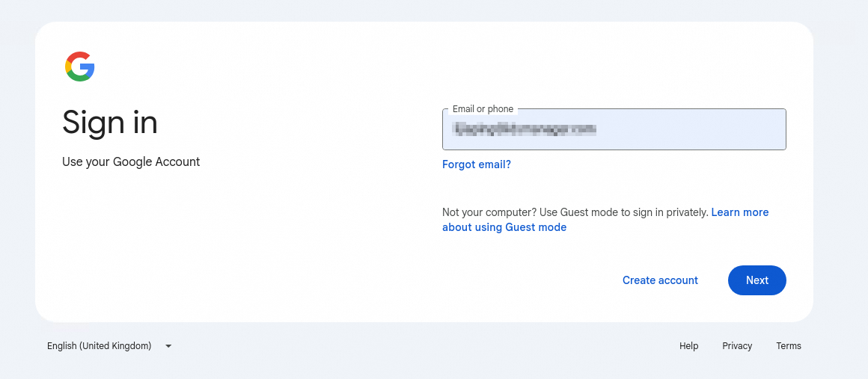Image resolution: width=868 pixels, height=379 pixels.
Task: Open the Help link in the footer
Action: pyautogui.click(x=688, y=346)
